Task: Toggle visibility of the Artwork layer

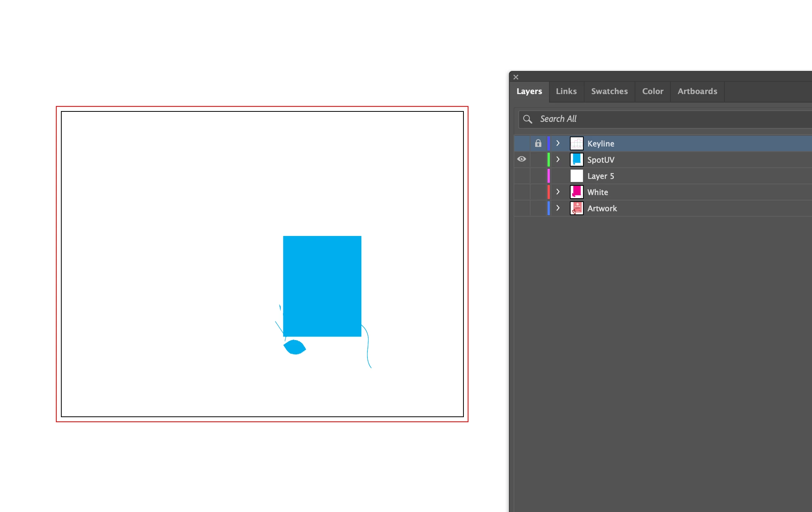Action: coord(522,208)
